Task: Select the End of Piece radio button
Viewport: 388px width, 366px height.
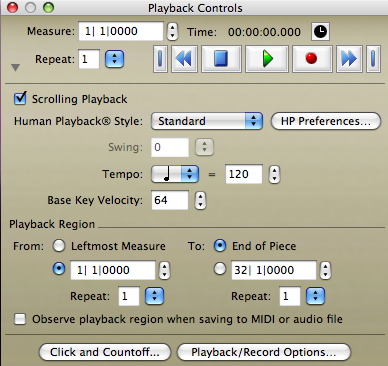Action: 220,246
